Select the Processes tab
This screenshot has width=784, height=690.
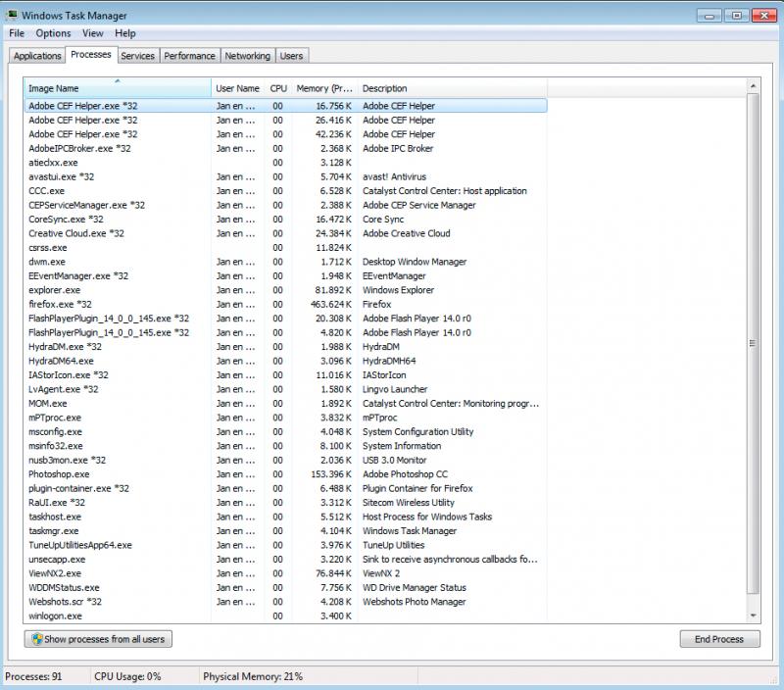click(x=91, y=55)
